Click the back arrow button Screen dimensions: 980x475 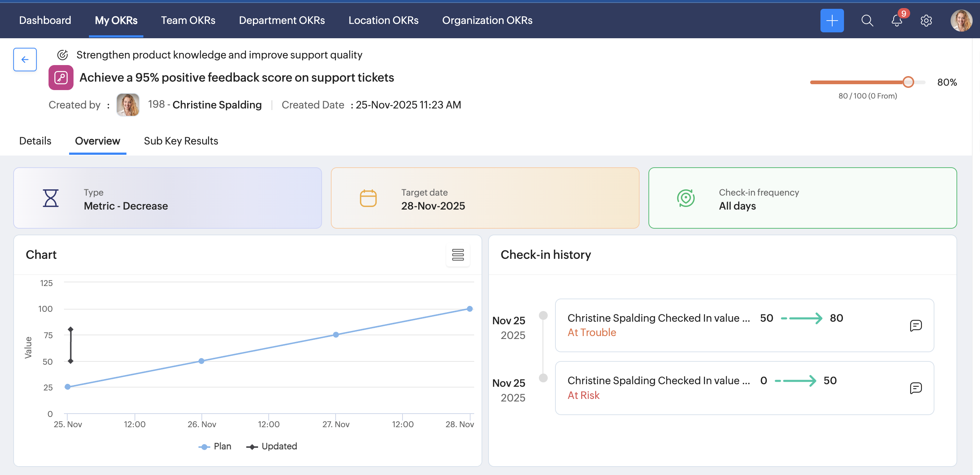(x=25, y=60)
